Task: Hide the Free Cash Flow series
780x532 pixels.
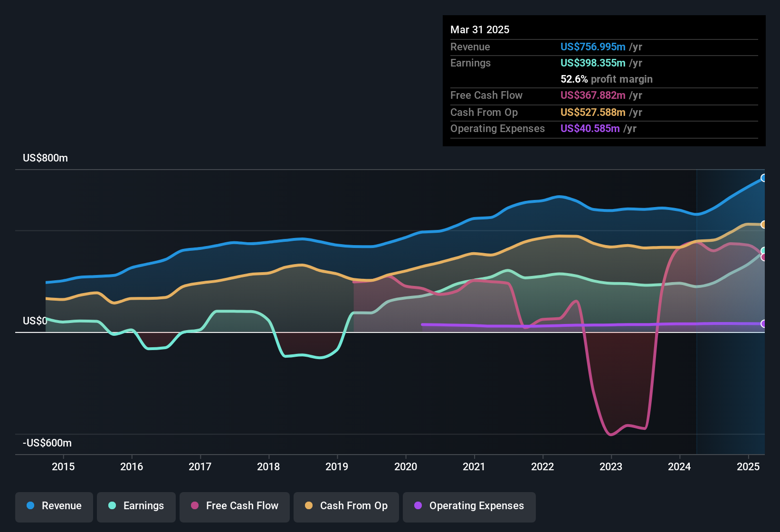Action: [x=234, y=506]
